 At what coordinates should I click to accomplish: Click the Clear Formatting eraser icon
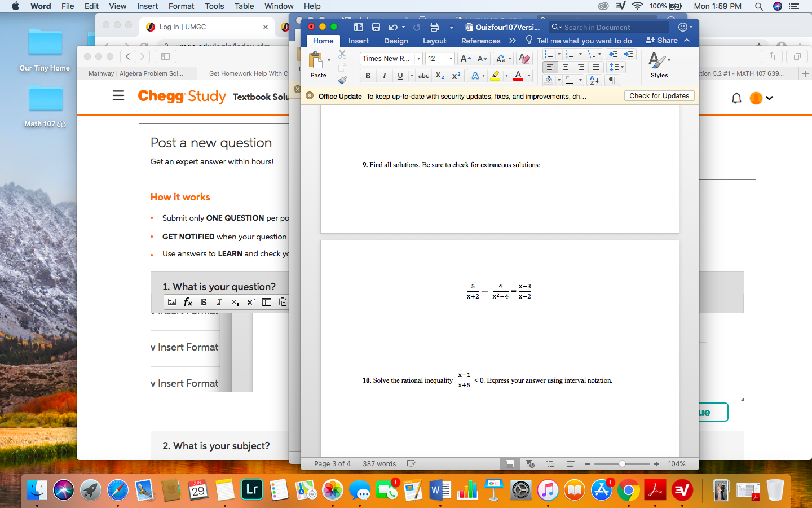point(524,58)
